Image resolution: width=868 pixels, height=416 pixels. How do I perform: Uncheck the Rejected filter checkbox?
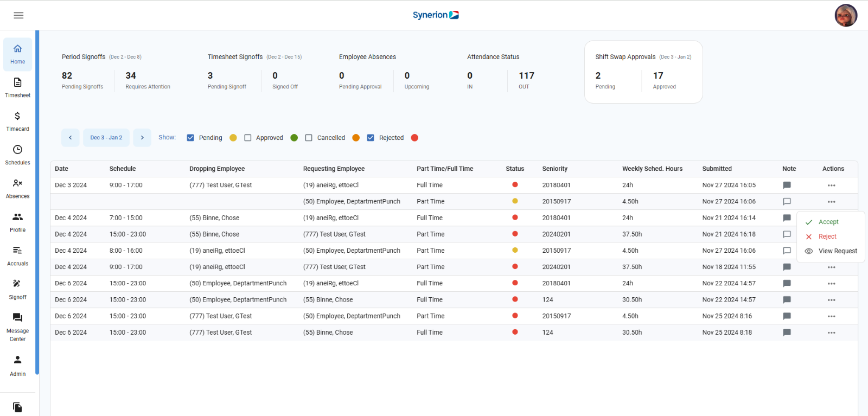click(371, 138)
